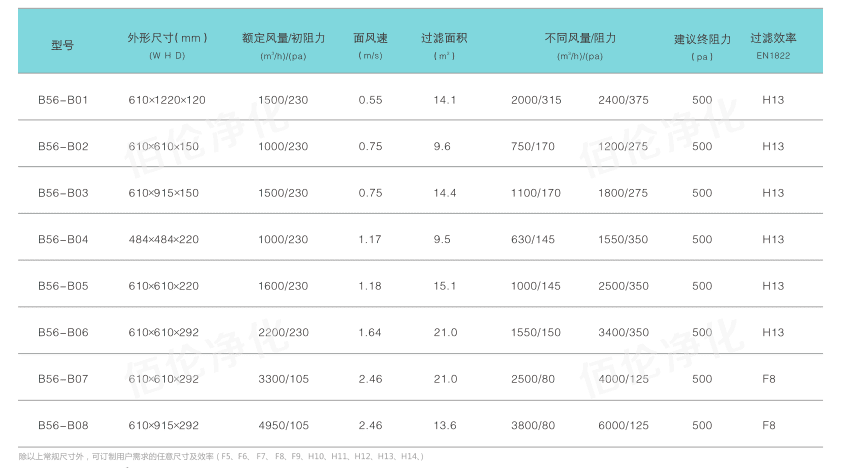The image size is (845, 468).
Task: Select model cell B56-B05
Action: [x=63, y=286]
